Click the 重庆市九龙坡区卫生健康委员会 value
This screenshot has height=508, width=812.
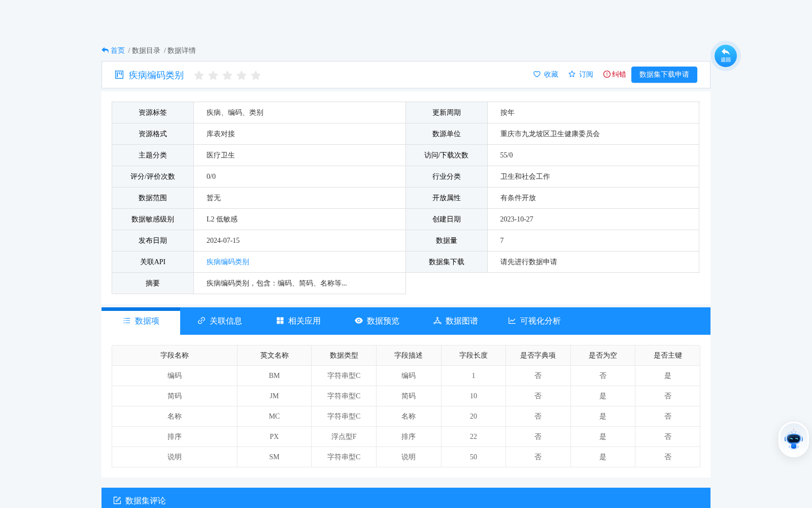click(550, 134)
